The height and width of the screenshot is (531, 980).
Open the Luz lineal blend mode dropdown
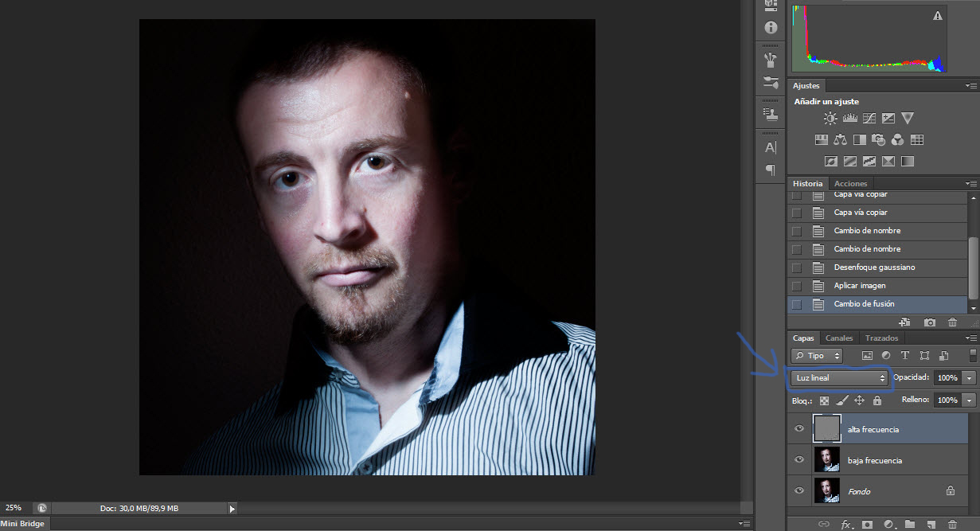click(x=840, y=378)
